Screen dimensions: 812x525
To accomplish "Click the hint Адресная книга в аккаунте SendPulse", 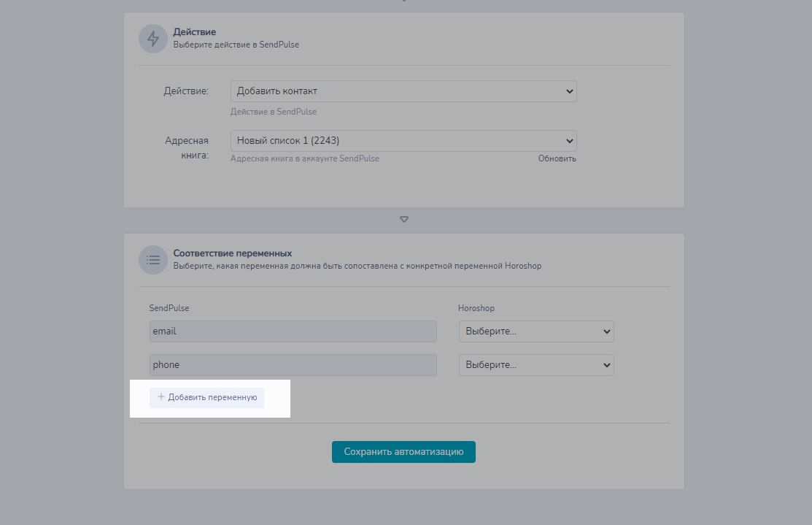I will tap(305, 158).
